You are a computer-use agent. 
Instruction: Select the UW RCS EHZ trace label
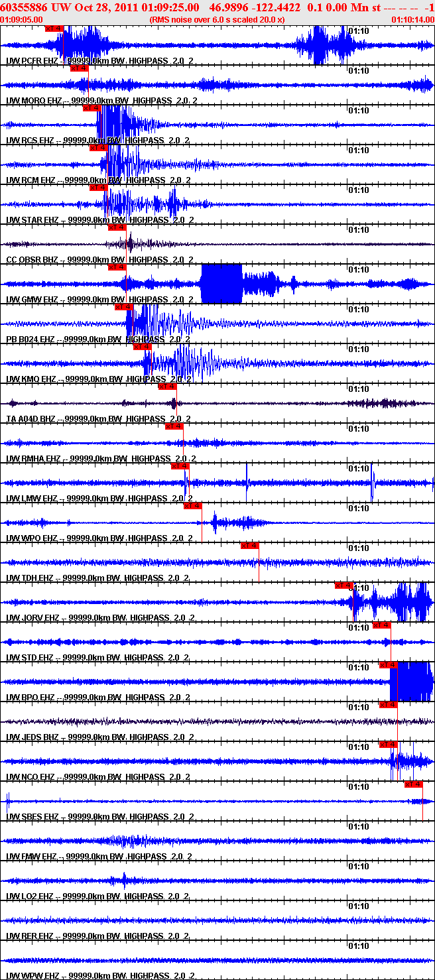pyautogui.click(x=99, y=141)
